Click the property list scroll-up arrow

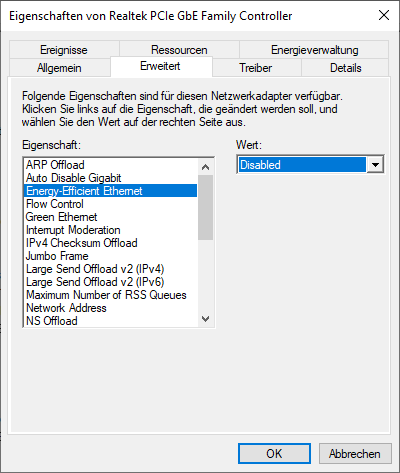(x=206, y=167)
